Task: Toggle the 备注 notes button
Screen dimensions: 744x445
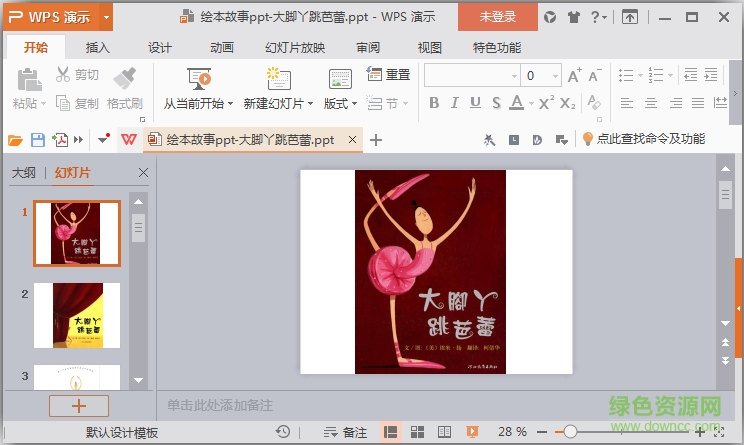Action: coord(345,432)
